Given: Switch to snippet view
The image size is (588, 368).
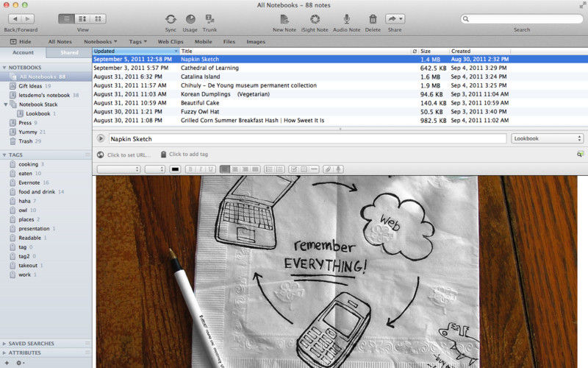Looking at the screenshot, I should (82, 19).
